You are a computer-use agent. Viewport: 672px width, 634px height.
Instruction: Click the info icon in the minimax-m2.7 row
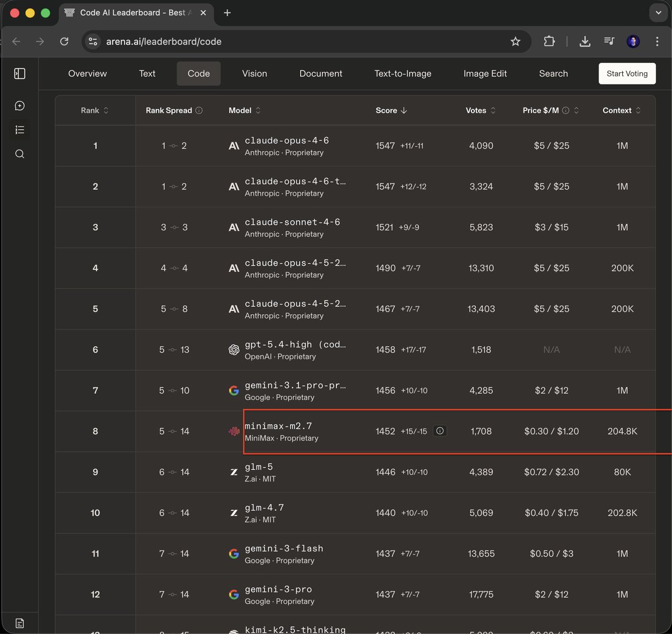tap(440, 431)
